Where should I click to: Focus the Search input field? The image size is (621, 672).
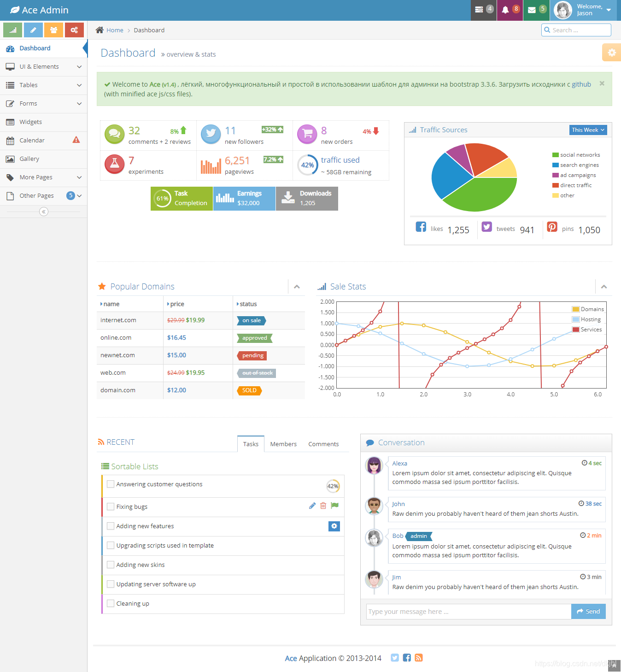pos(576,30)
